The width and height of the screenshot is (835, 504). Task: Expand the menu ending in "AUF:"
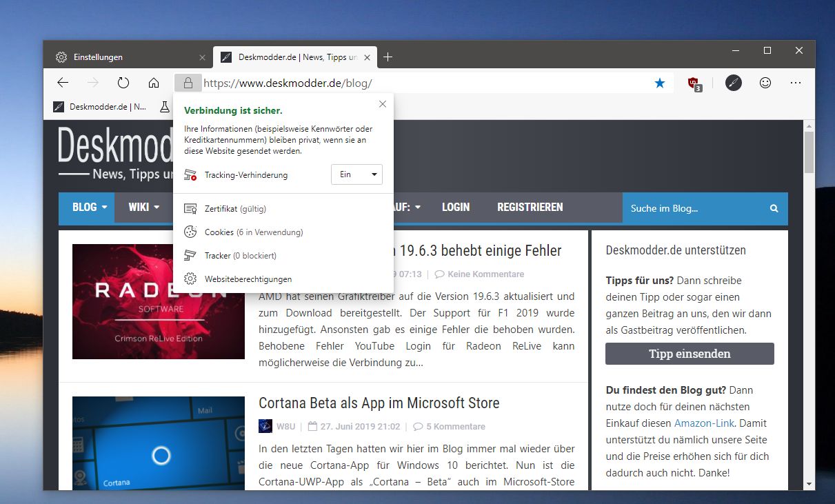pos(407,207)
